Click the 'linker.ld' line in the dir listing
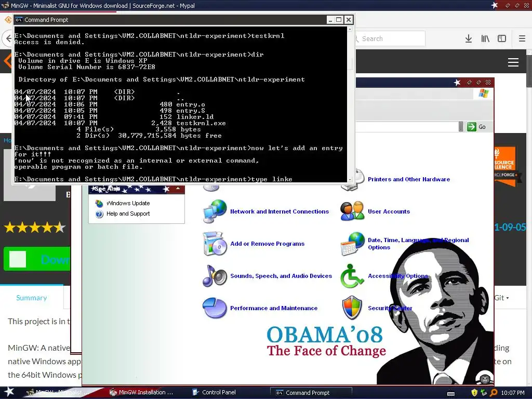 coord(114,117)
